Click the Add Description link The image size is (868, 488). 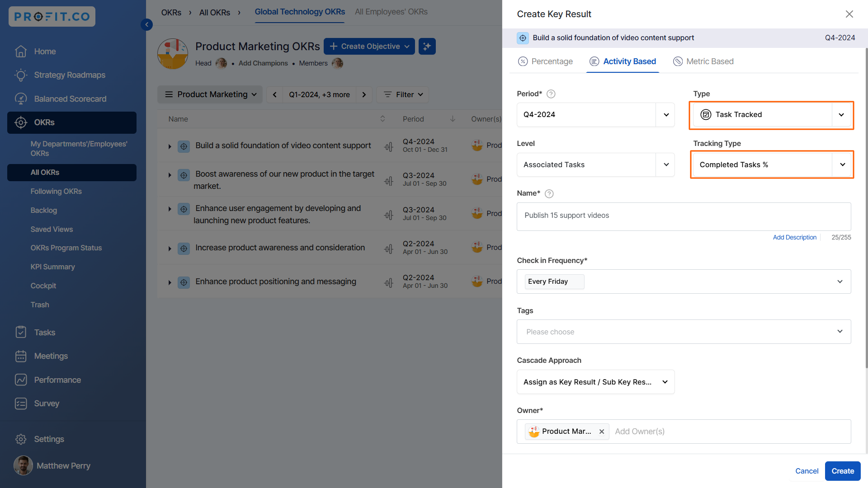[794, 237]
